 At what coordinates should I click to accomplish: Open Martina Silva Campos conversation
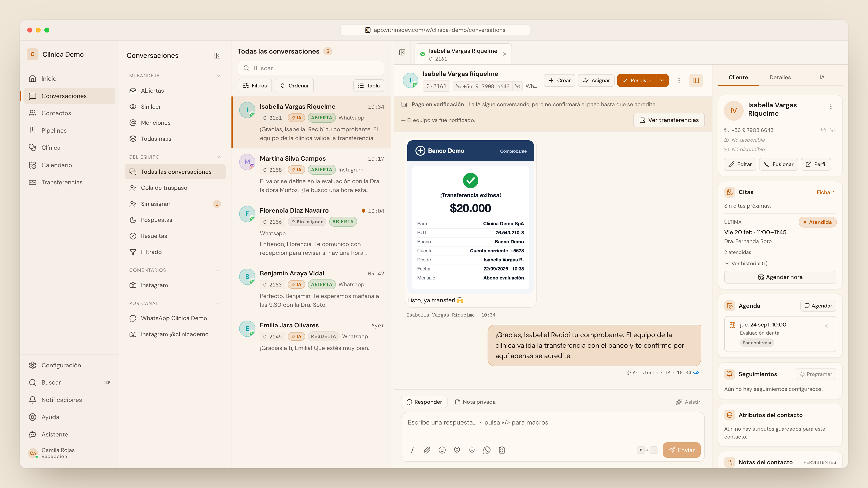(x=311, y=174)
